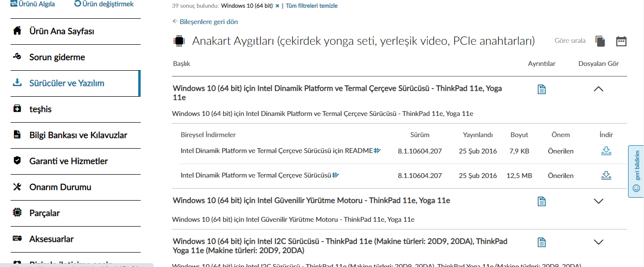
Task: Open Sorun giderme section
Action: coord(57,57)
